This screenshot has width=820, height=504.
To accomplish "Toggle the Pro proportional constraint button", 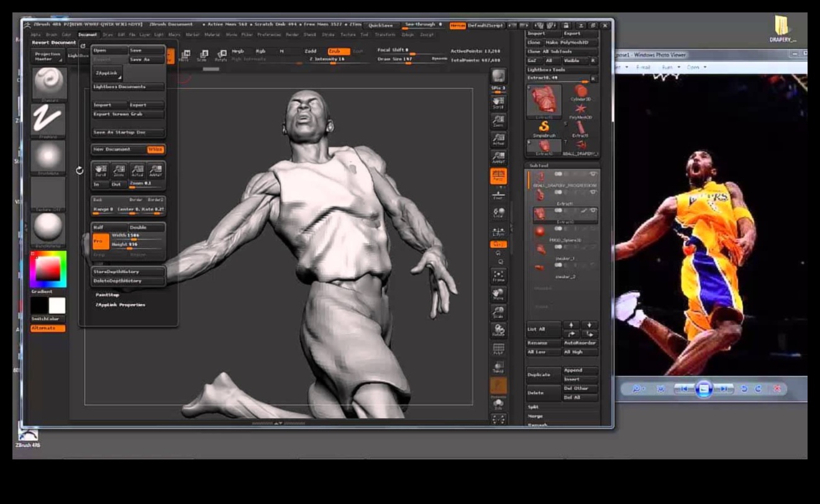I will click(99, 240).
